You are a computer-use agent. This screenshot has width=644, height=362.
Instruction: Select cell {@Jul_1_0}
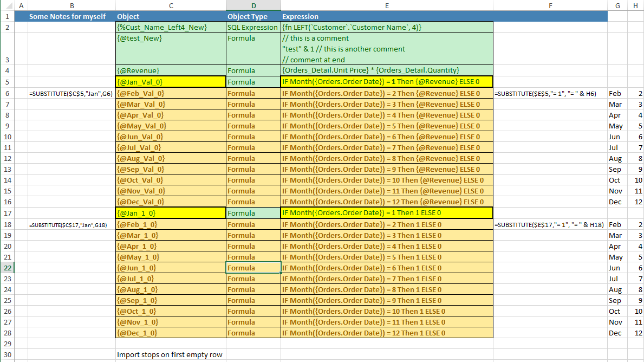tap(171, 279)
